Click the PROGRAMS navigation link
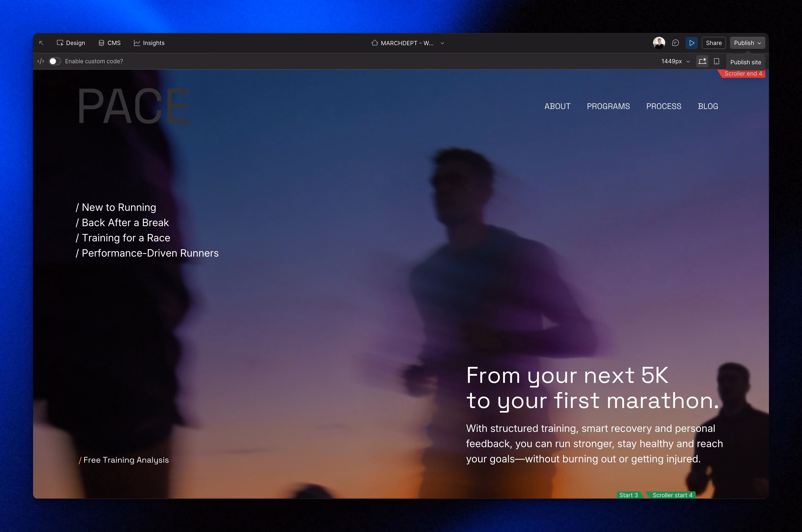802x532 pixels. [x=608, y=106]
